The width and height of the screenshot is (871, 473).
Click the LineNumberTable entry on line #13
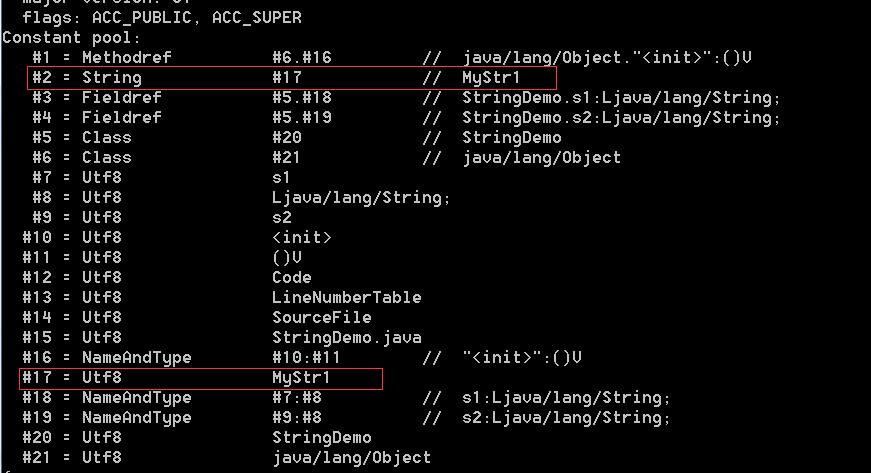click(x=347, y=298)
